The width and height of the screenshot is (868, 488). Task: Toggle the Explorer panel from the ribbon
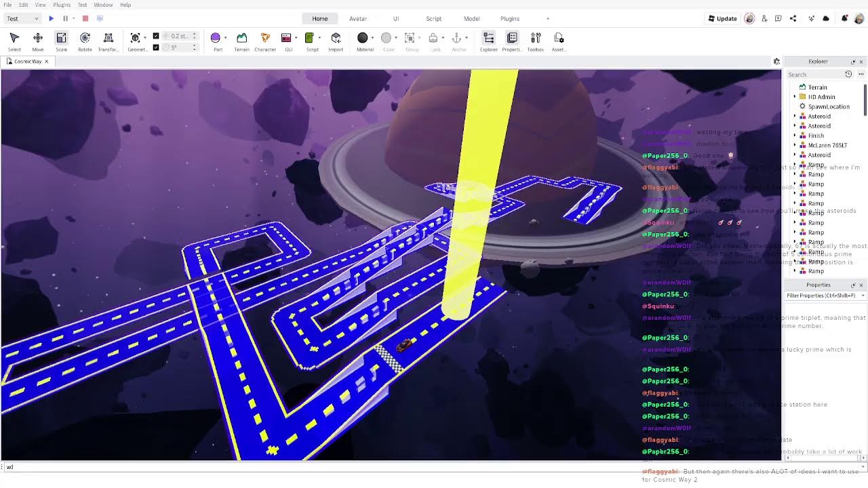pos(488,41)
